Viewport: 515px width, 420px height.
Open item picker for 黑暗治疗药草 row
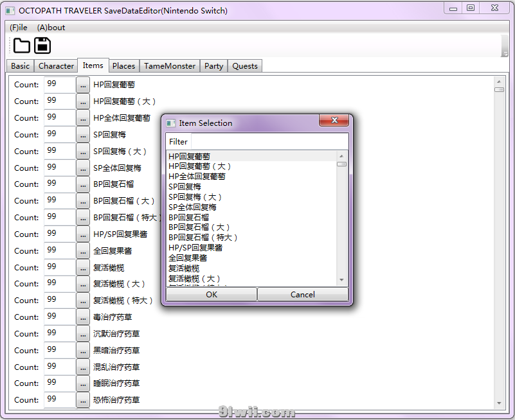(83, 351)
